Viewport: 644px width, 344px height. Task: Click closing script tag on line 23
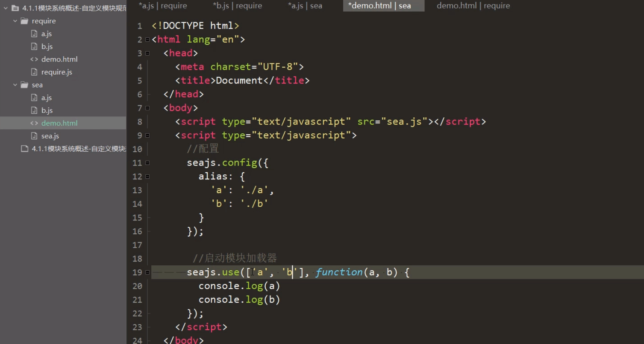(x=201, y=327)
